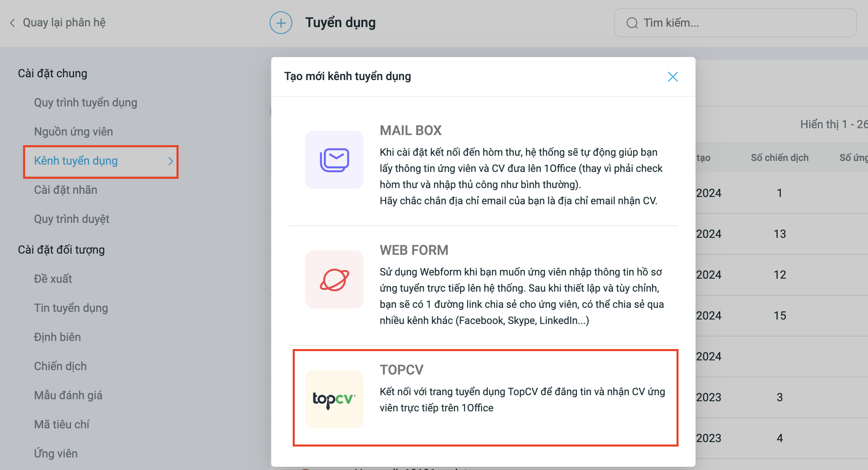Click the TopCV logo icon
Viewport: 868px width, 470px height.
[x=334, y=399]
